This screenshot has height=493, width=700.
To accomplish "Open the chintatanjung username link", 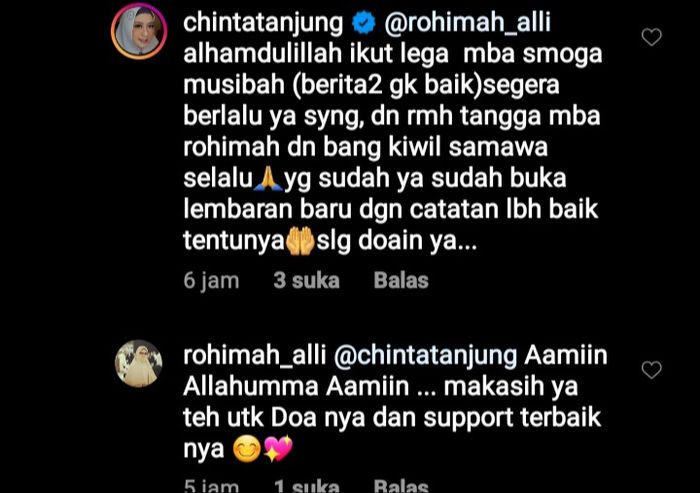I will click(x=263, y=23).
